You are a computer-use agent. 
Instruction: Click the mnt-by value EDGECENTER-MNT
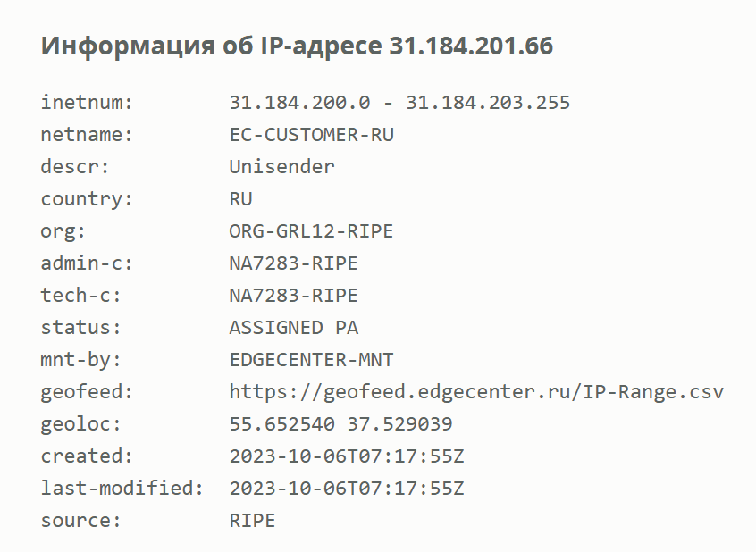pos(312,360)
